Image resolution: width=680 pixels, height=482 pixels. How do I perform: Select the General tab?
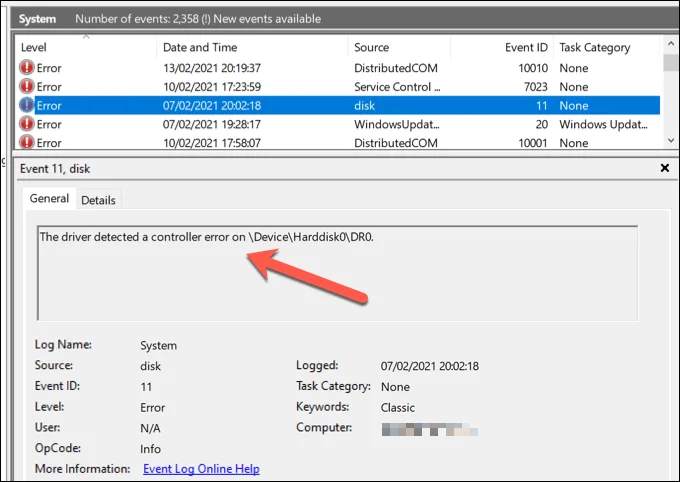tap(49, 199)
